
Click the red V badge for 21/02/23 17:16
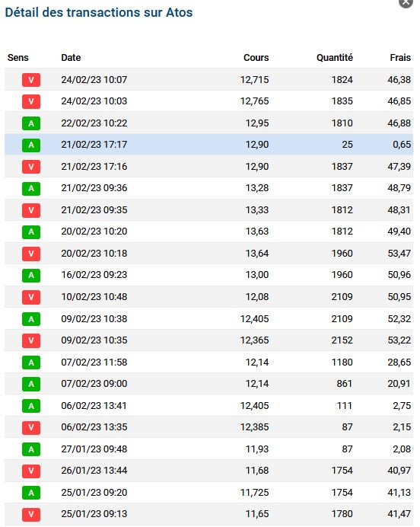(x=31, y=167)
